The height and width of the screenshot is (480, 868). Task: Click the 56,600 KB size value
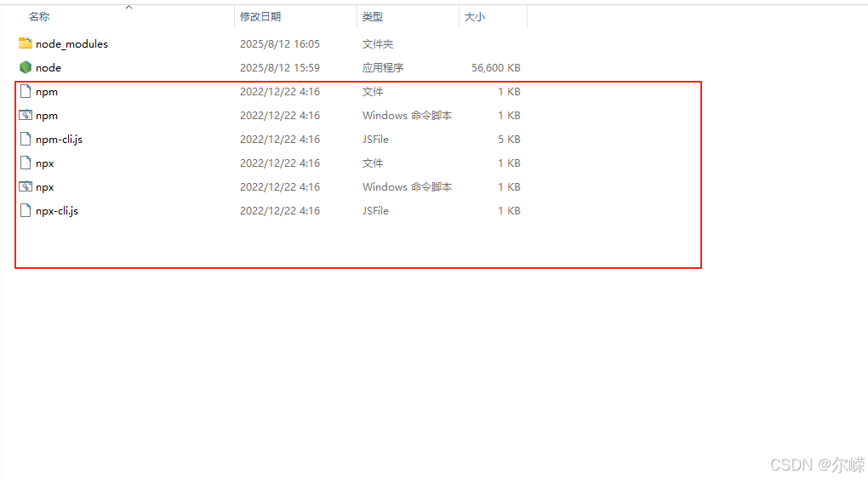[496, 67]
